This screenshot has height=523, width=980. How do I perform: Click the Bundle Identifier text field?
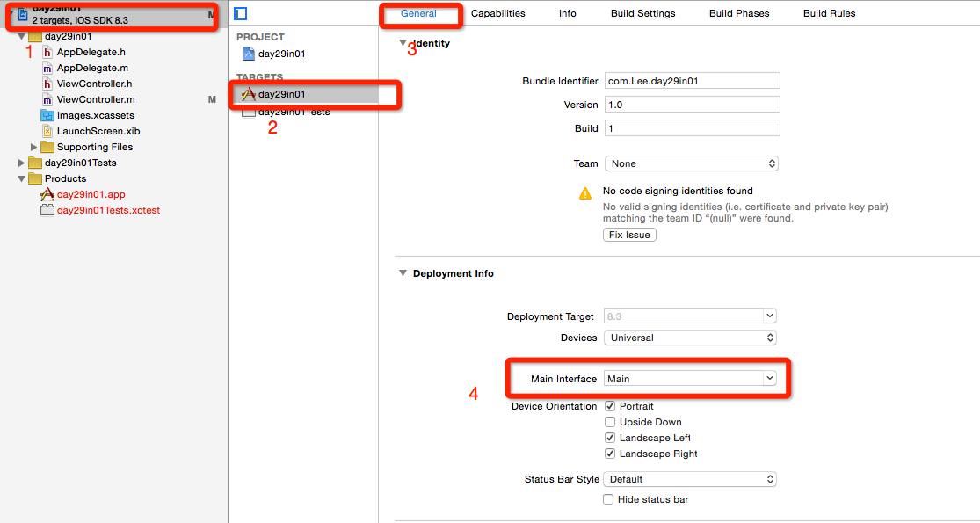coord(693,81)
